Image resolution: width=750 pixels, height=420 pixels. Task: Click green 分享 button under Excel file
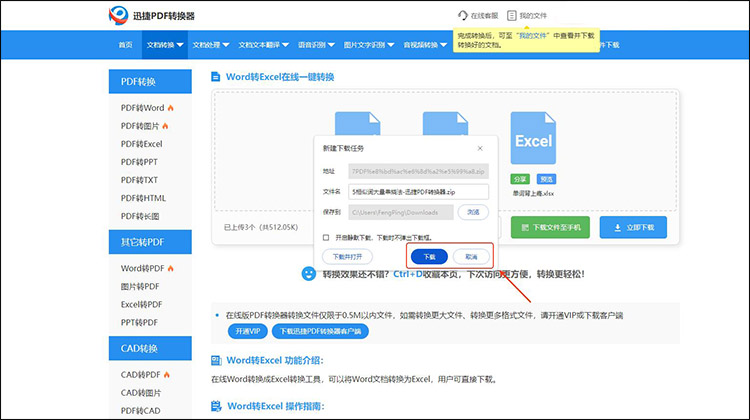coord(519,179)
